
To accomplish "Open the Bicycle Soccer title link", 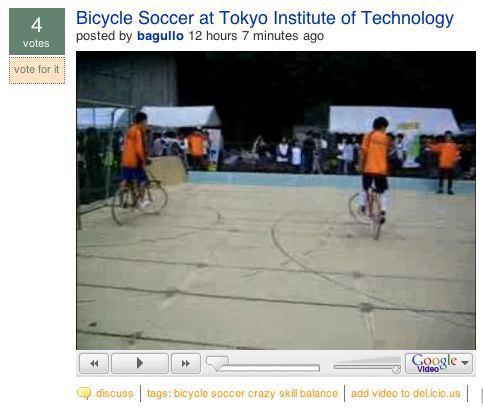I will pyautogui.click(x=265, y=18).
